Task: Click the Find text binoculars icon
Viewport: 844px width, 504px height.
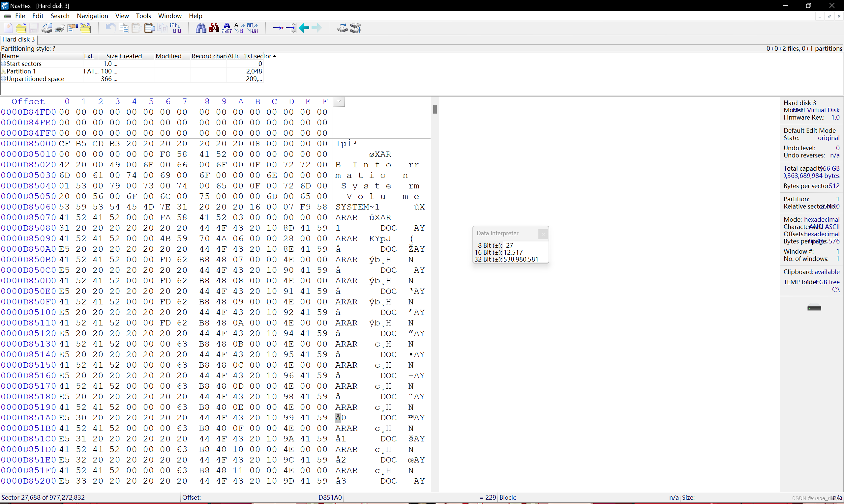Action: 201,28
